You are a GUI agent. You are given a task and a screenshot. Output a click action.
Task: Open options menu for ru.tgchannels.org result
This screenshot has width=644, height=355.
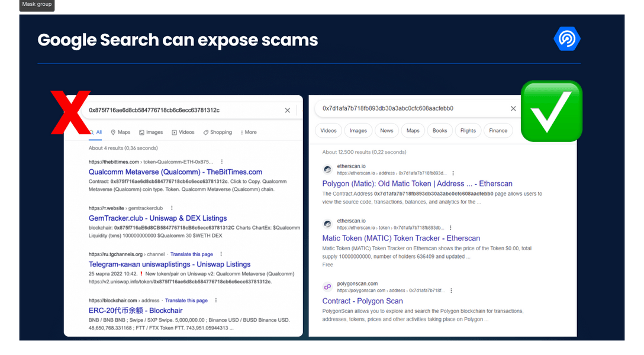(x=221, y=254)
